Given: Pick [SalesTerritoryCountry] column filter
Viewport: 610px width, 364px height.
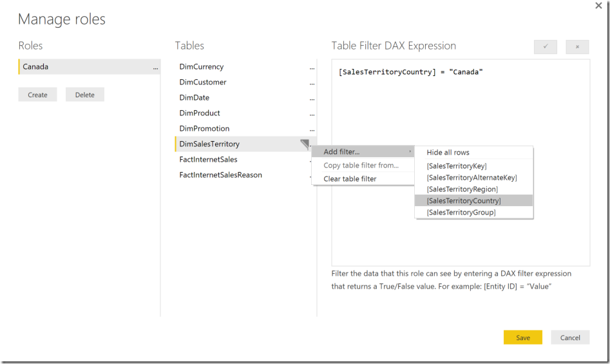Looking at the screenshot, I should click(x=464, y=201).
